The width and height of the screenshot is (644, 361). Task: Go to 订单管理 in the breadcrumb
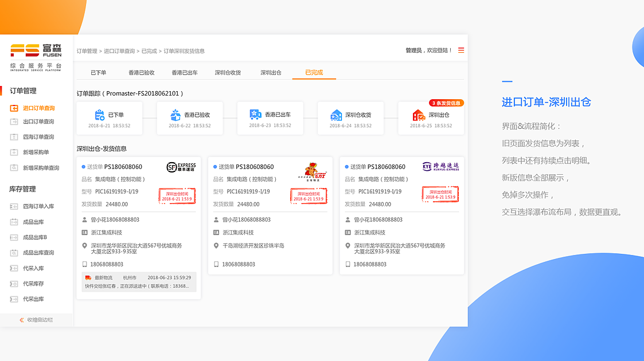click(87, 51)
